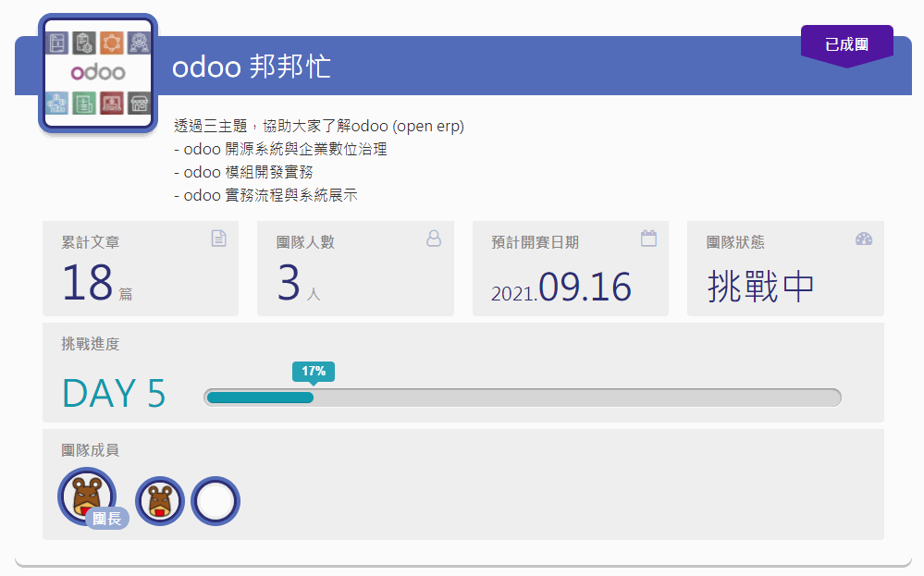The width and height of the screenshot is (924, 576).
Task: Click the DAY 5 progress label
Action: (x=113, y=394)
